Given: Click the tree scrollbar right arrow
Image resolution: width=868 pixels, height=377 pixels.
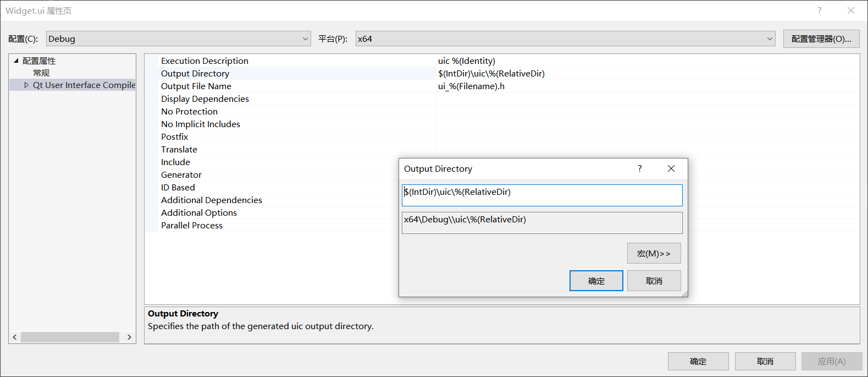Looking at the screenshot, I should click(129, 337).
